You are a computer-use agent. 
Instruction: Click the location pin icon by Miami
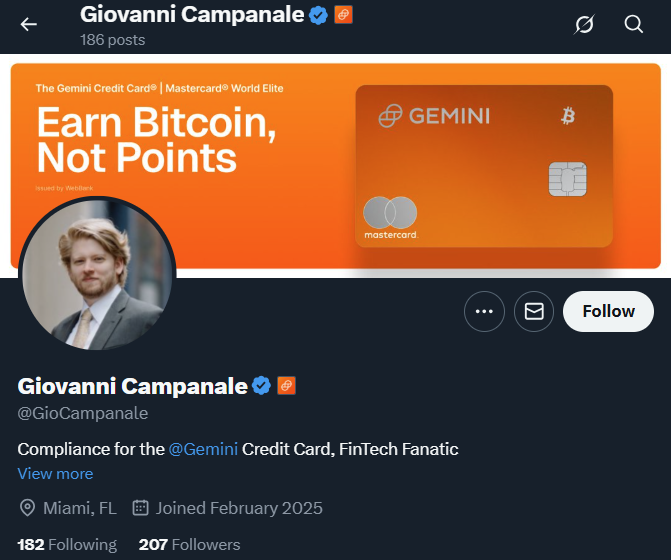click(x=27, y=508)
